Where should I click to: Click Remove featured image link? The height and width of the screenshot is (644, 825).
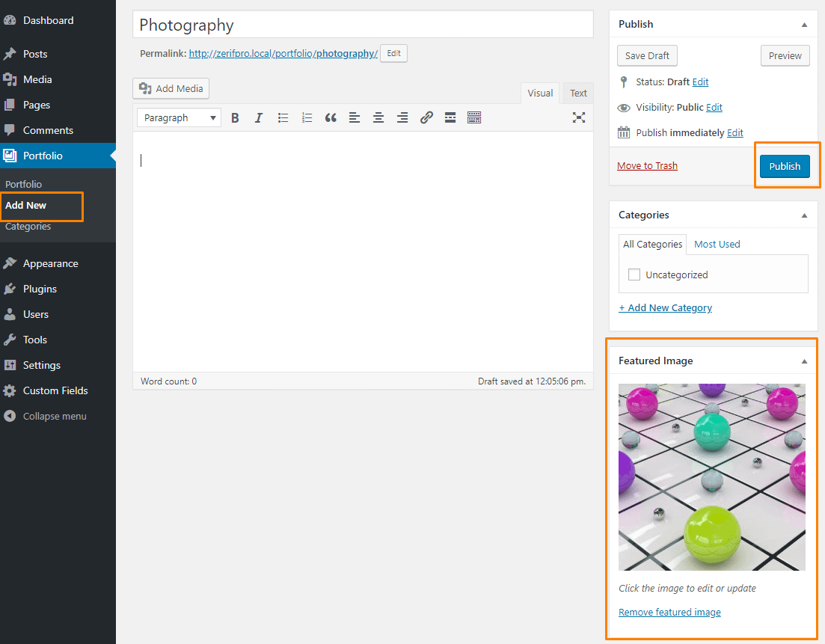coord(669,612)
